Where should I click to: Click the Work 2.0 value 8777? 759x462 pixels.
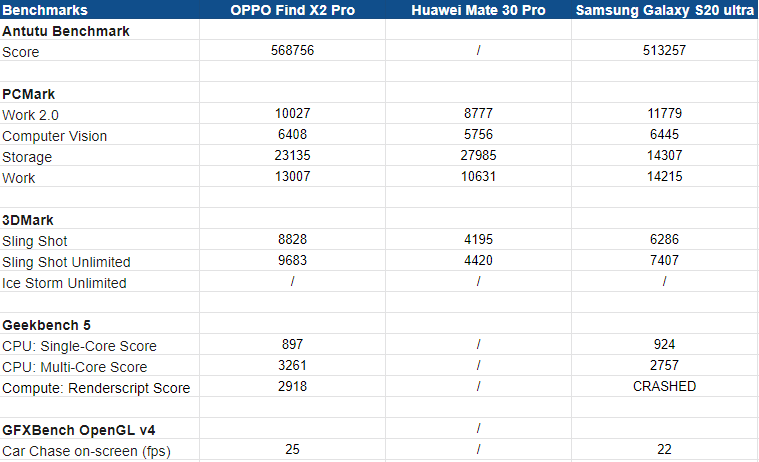[478, 113]
